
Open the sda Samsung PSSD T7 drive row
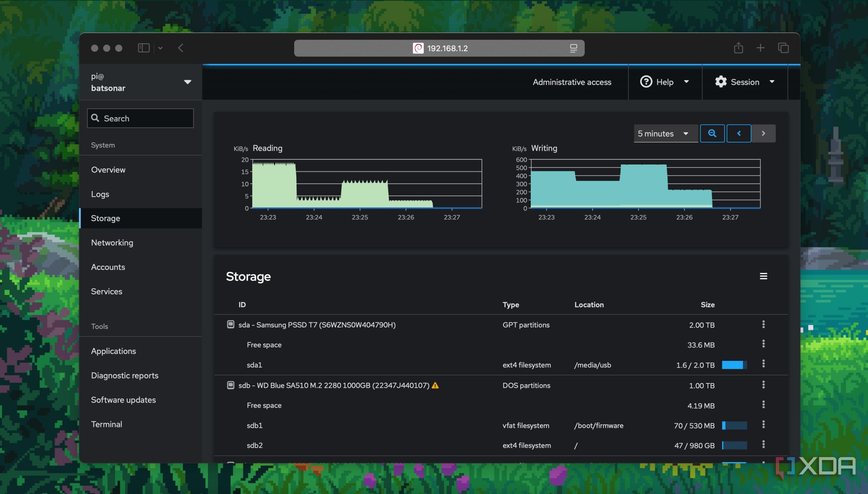[x=501, y=325]
